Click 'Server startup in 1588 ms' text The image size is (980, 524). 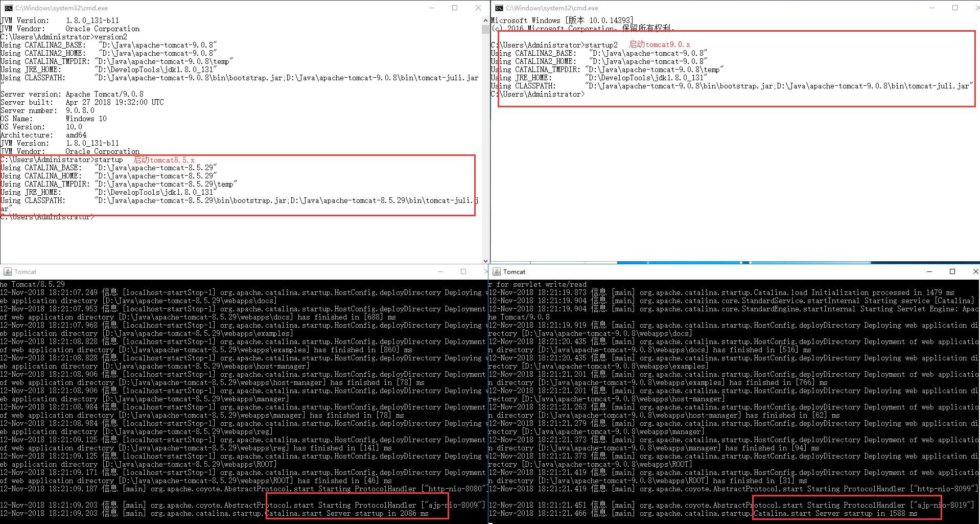click(x=866, y=513)
